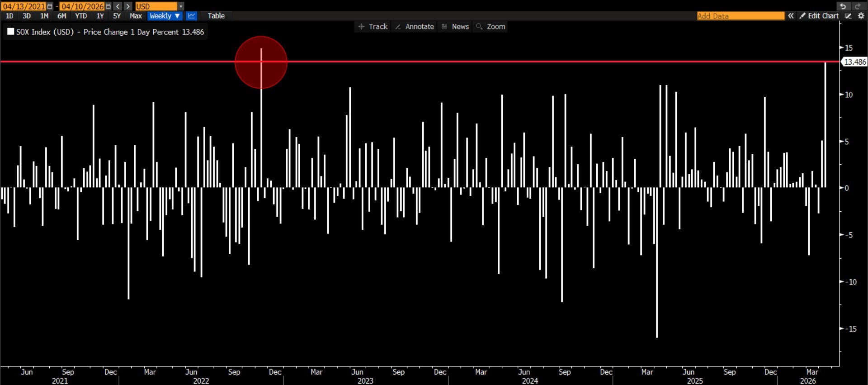Open the start date calendar picker
Screen dimensions: 868x385
click(x=50, y=6)
